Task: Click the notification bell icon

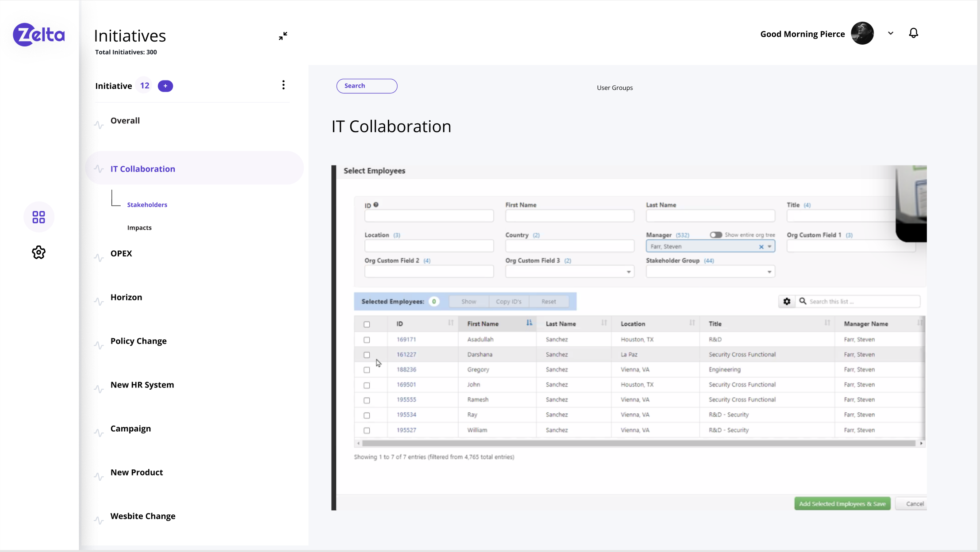Action: 913,33
